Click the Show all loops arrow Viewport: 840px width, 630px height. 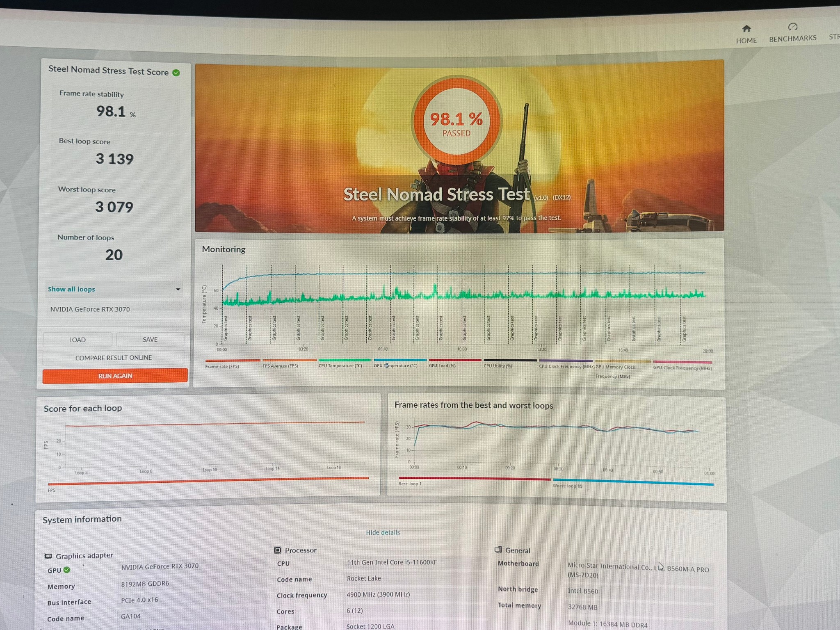tap(178, 289)
